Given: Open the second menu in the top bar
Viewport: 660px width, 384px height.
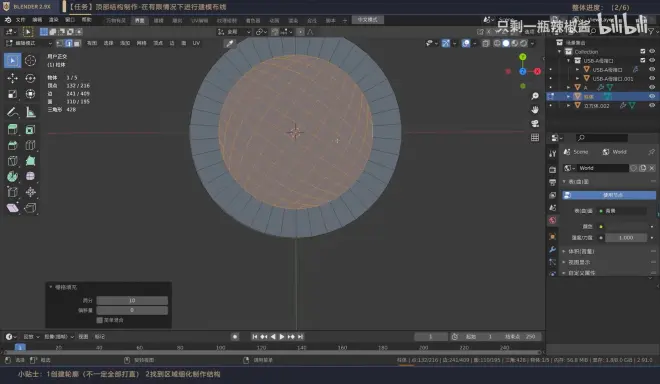Looking at the screenshot, I should (37, 20).
